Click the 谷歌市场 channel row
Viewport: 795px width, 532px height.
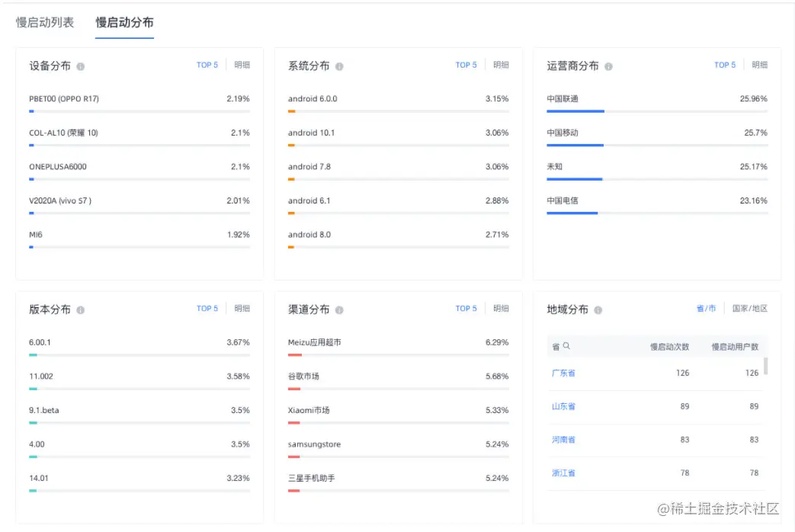click(399, 381)
